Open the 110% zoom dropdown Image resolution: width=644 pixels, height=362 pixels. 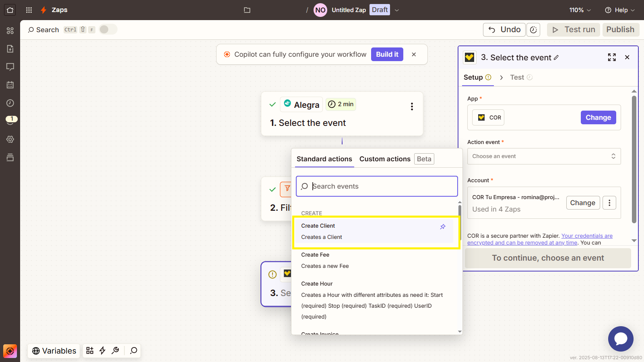pyautogui.click(x=580, y=10)
